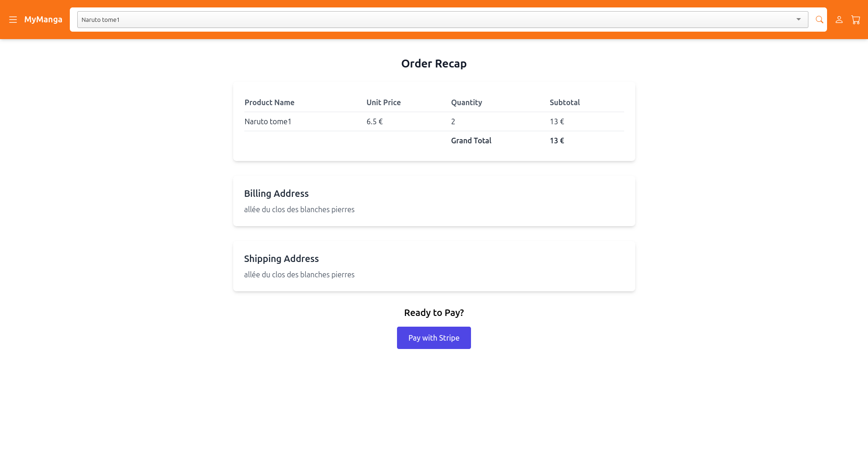This screenshot has height=463, width=868.
Task: Click the Billing Address heading
Action: 276,194
